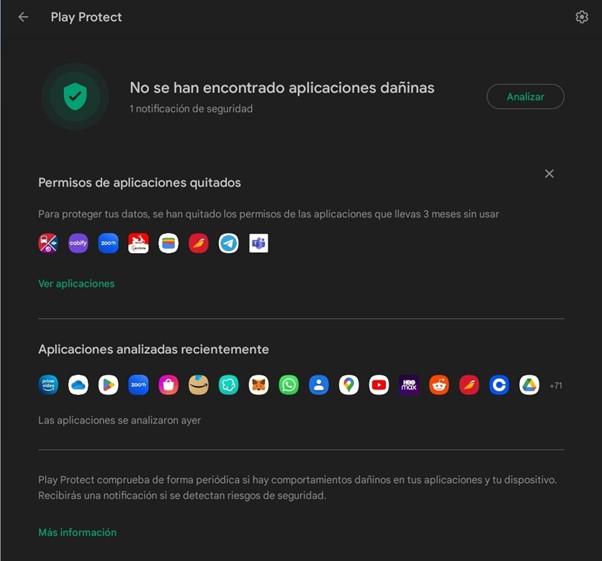Dismiss the removed permissions card

coord(549,174)
